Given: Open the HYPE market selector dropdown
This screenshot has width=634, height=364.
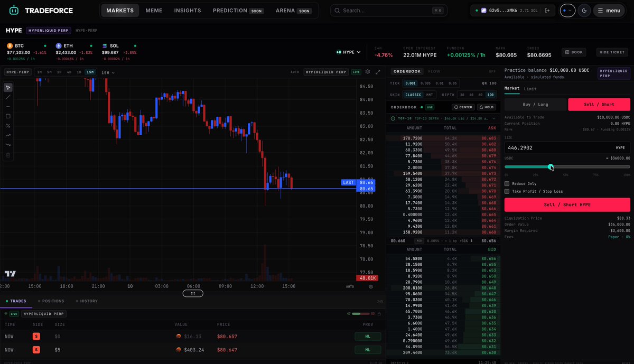Looking at the screenshot, I should [x=349, y=52].
